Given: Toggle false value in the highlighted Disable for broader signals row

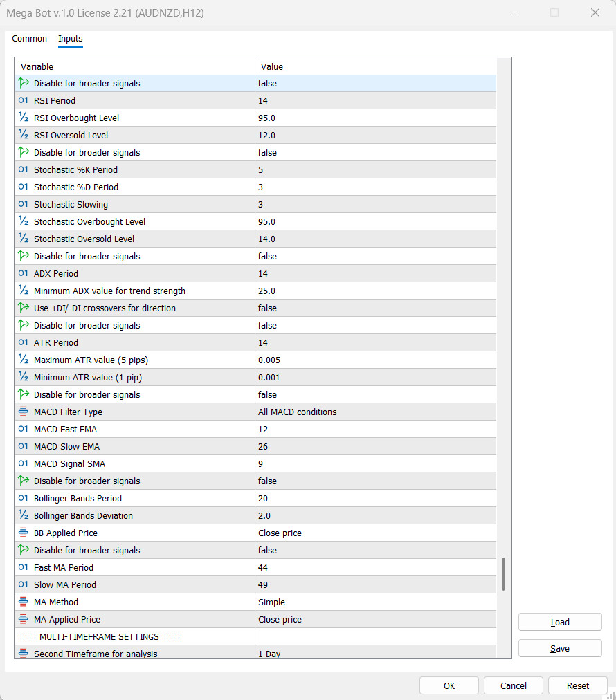Looking at the screenshot, I should click(376, 84).
